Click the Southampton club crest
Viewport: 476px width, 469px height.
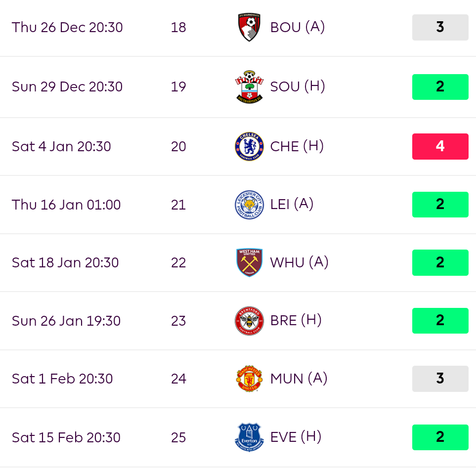click(249, 87)
